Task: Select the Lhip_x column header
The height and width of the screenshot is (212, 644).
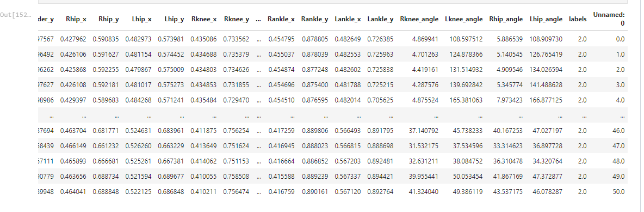Action: coord(142,19)
